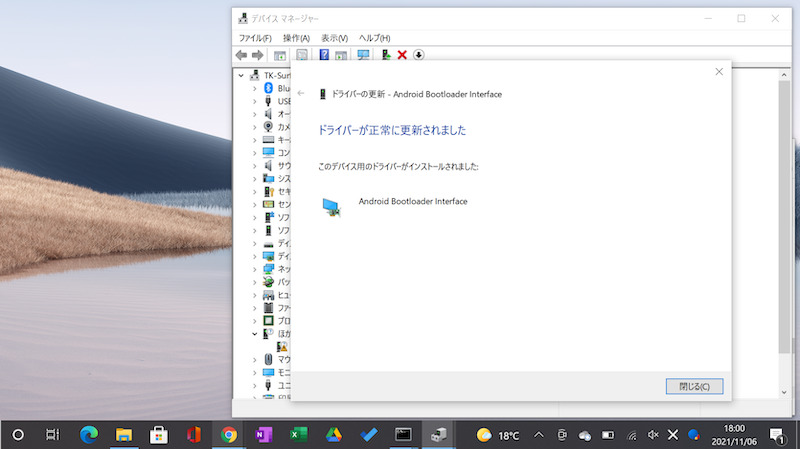800x449 pixels.
Task: Click the scan for hardware changes monitor icon
Action: pos(363,55)
